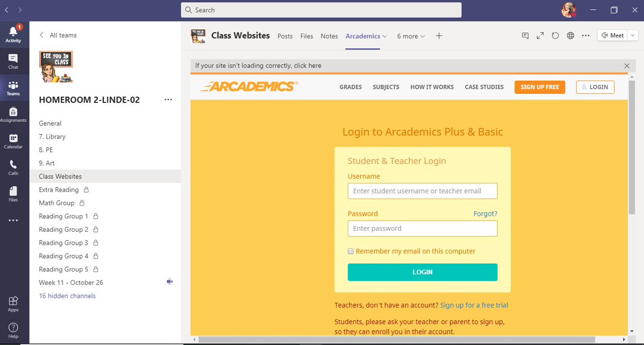Image resolution: width=644 pixels, height=345 pixels.
Task: Go back with the left arrow
Action: pos(6,10)
